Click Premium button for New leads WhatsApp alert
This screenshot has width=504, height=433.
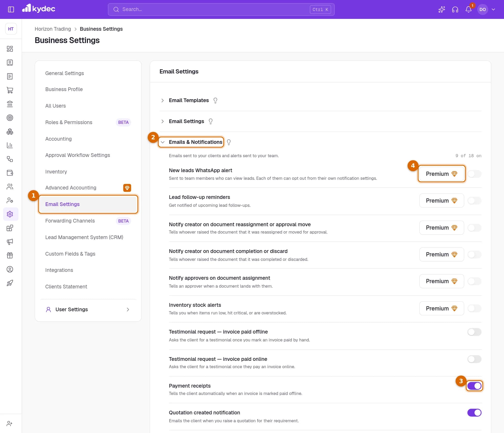click(442, 174)
